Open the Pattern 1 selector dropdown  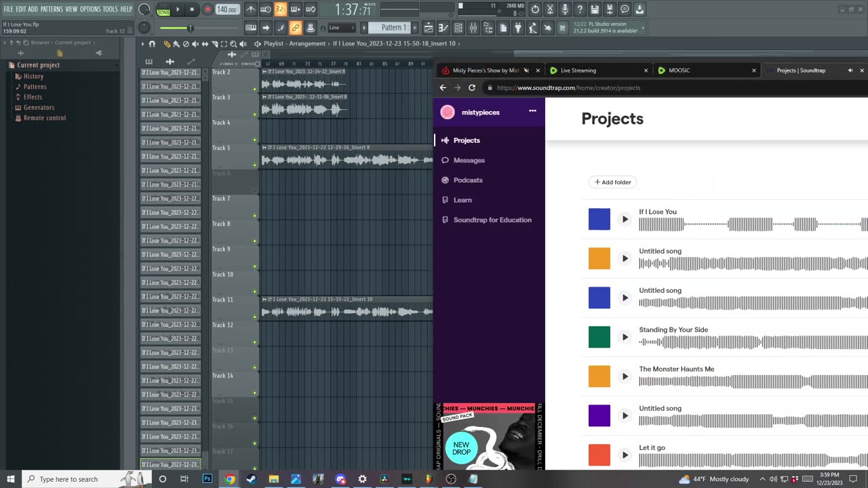(394, 28)
